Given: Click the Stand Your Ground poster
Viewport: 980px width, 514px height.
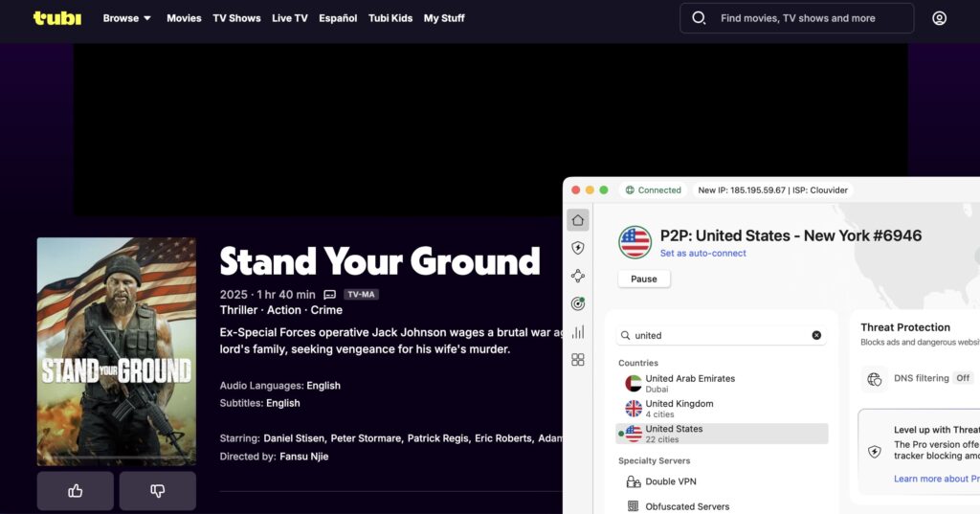Looking at the screenshot, I should click(116, 351).
